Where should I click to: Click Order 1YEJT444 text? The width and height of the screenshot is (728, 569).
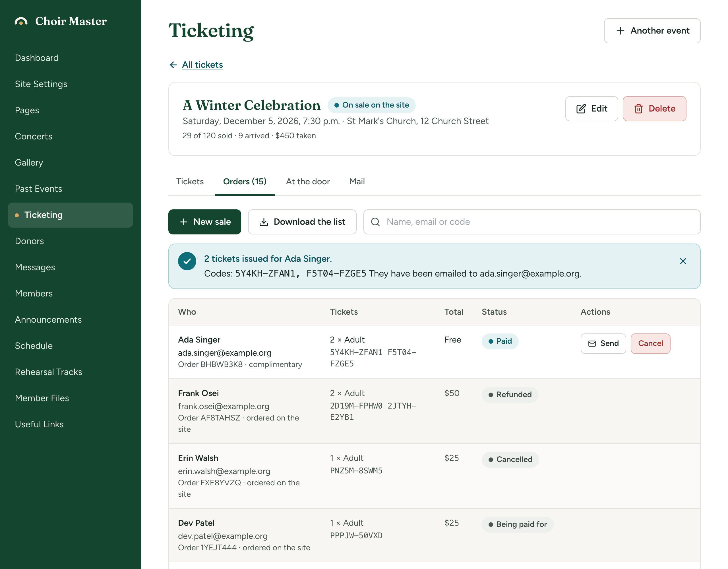click(244, 548)
